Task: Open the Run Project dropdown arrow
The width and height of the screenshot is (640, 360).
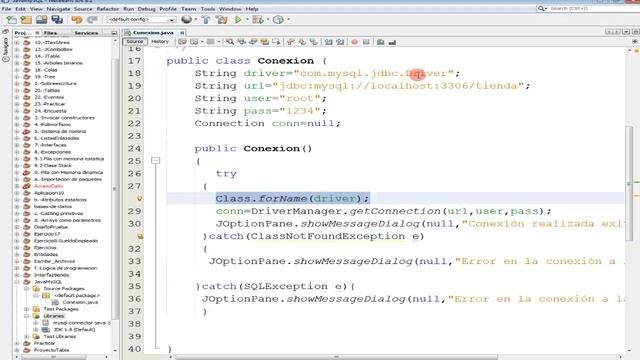Action: point(247,20)
